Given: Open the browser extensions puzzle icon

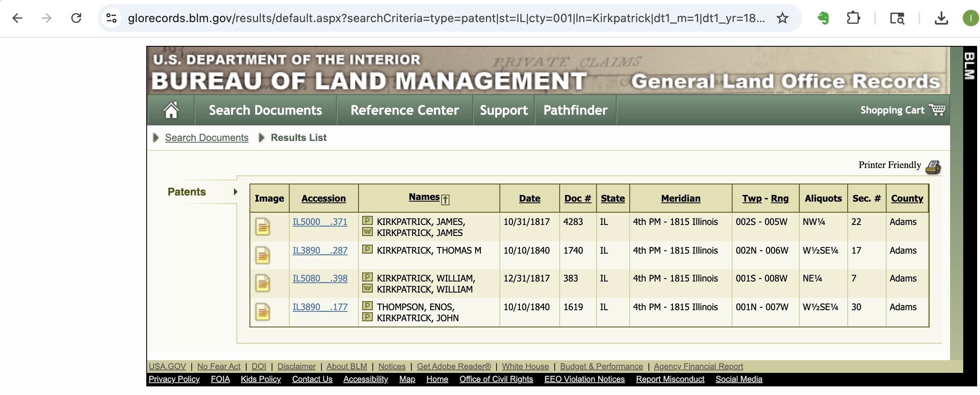Looking at the screenshot, I should 853,18.
